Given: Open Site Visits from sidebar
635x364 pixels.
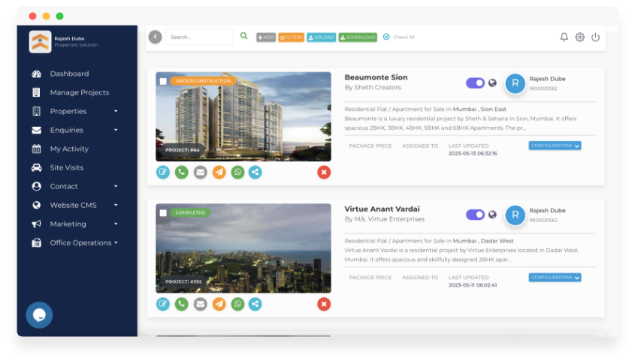Looking at the screenshot, I should click(x=66, y=167).
